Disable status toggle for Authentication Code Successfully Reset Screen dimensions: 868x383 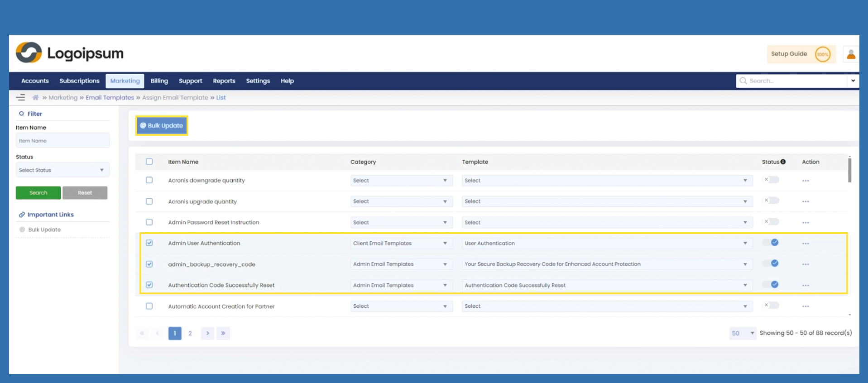point(771,285)
